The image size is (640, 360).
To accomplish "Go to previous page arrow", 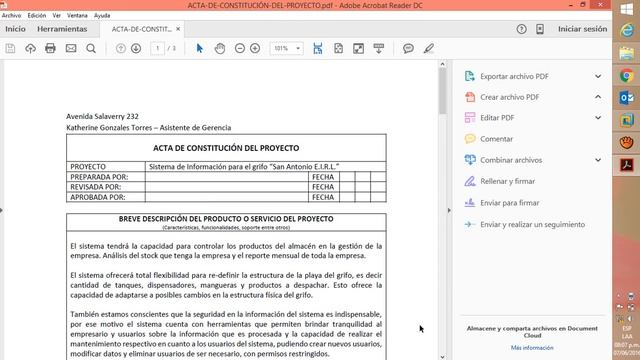I will [x=120, y=49].
